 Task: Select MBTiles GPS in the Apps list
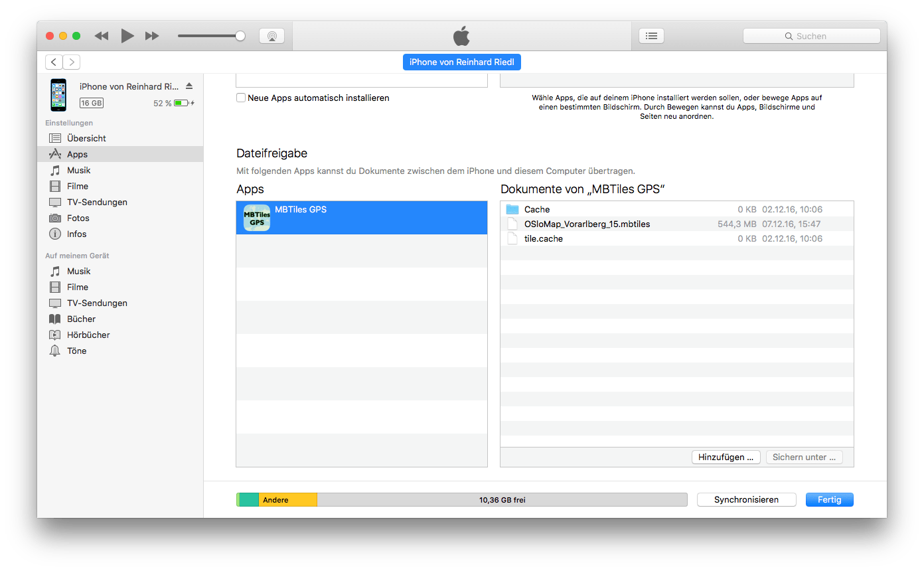(362, 218)
